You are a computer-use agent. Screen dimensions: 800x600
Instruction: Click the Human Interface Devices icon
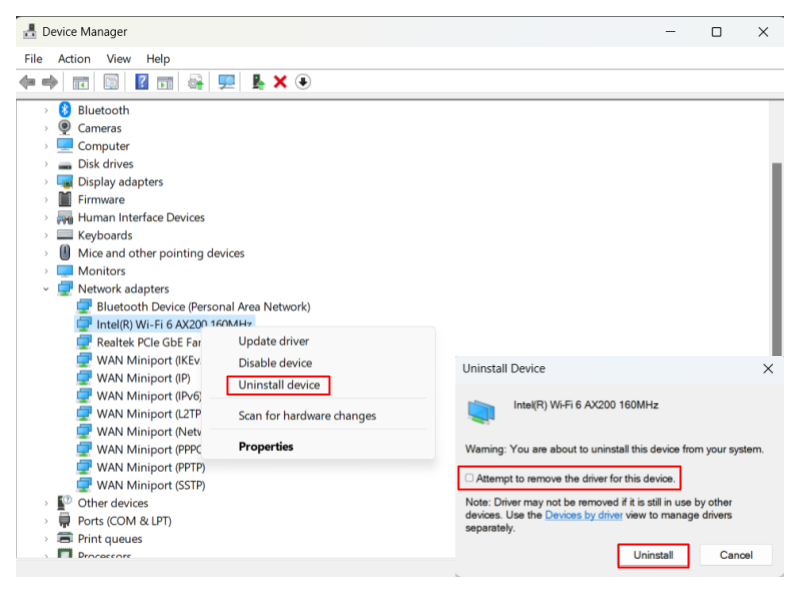[65, 217]
